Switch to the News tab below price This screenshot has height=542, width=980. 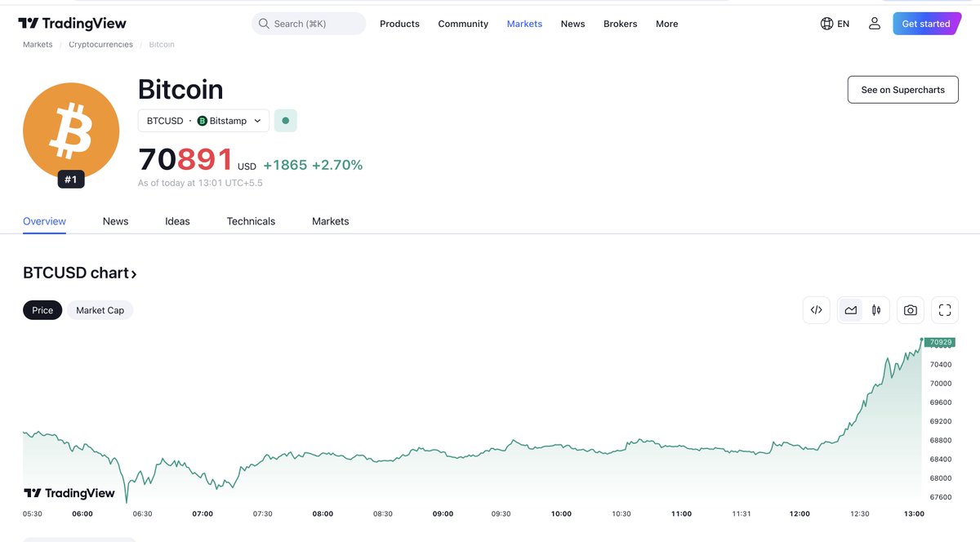[115, 221]
